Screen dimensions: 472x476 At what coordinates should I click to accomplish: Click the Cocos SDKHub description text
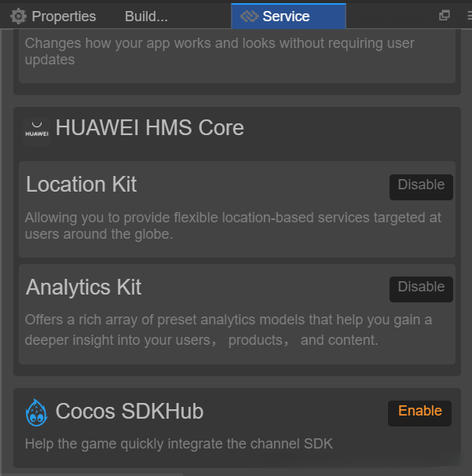[x=179, y=444]
